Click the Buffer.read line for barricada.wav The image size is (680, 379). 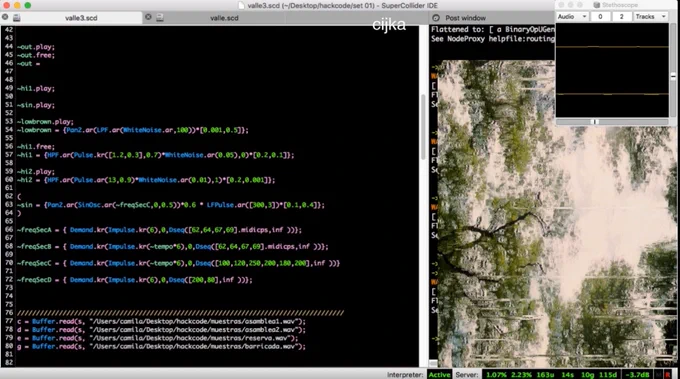161,346
